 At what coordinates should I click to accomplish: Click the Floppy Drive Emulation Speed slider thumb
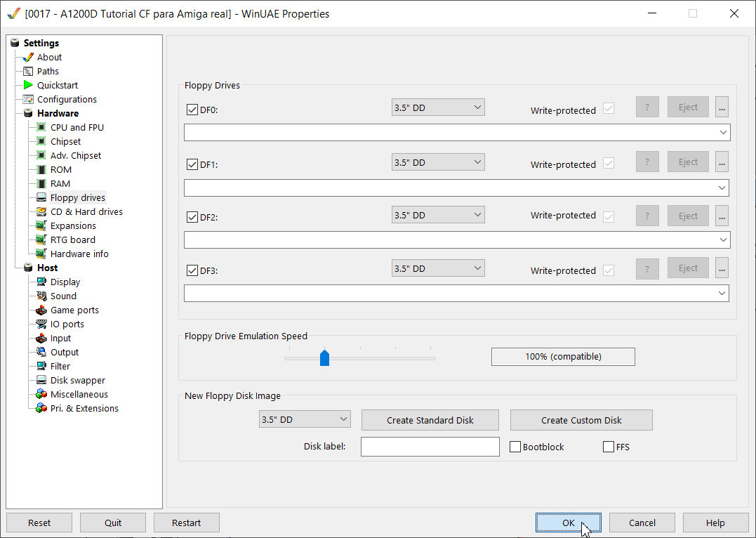tap(324, 358)
